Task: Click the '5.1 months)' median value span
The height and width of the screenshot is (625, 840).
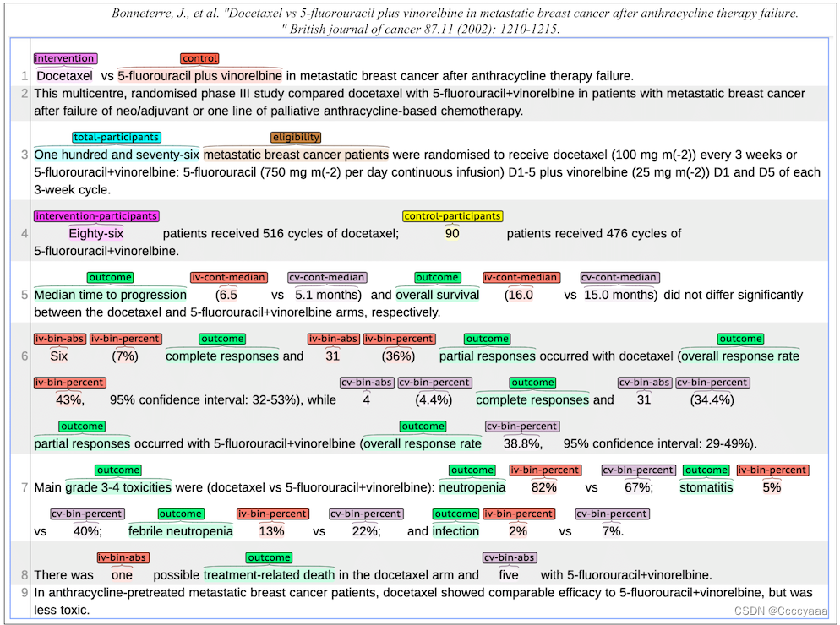Action: point(328,295)
